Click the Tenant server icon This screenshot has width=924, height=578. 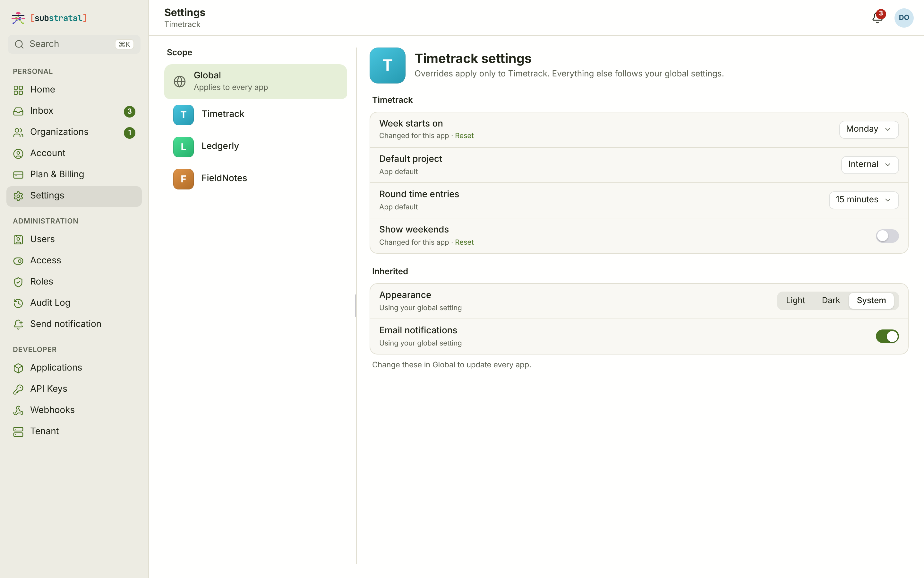(18, 432)
